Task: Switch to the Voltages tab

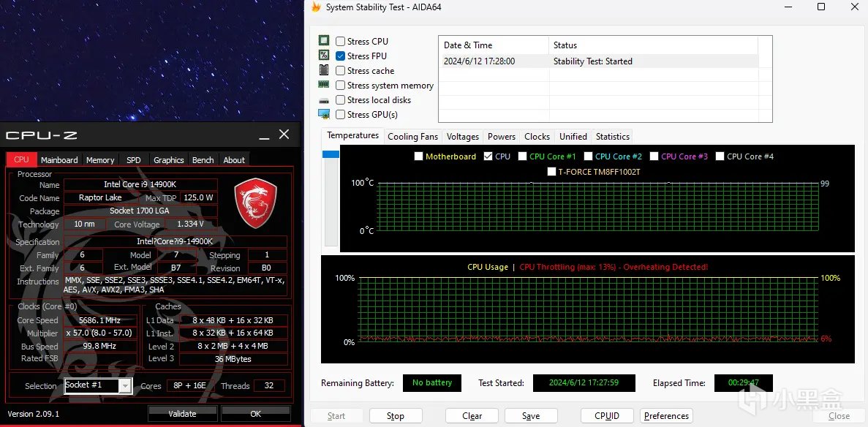Action: tap(463, 136)
